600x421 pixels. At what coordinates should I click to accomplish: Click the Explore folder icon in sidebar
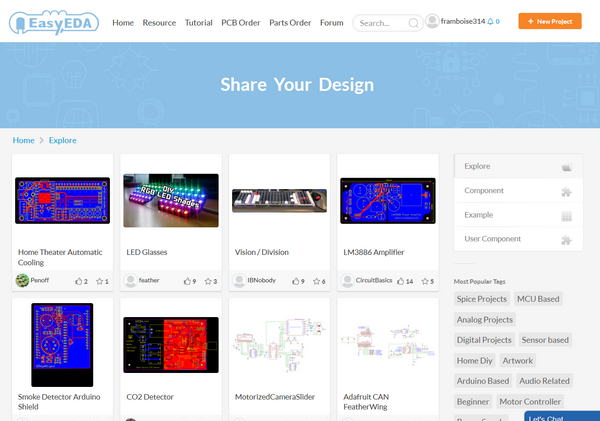pyautogui.click(x=567, y=167)
